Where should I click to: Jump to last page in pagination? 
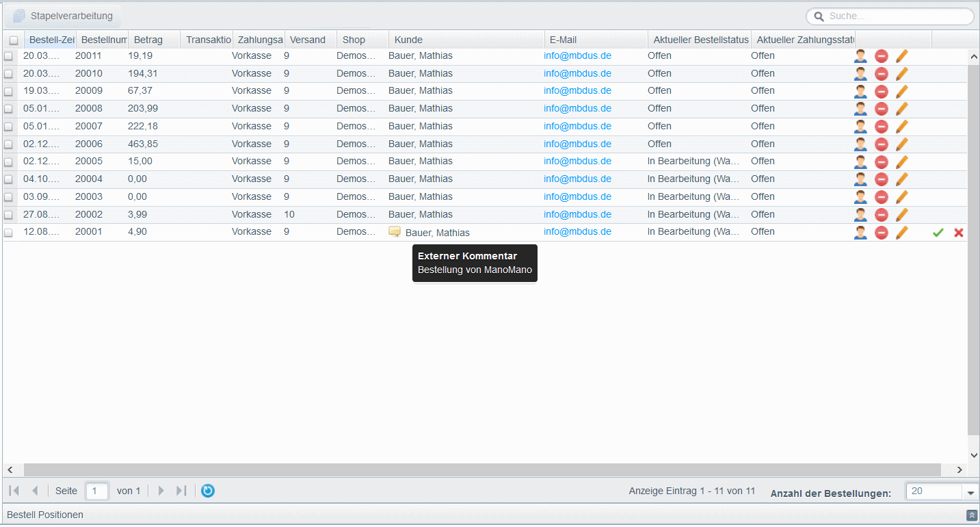pos(181,491)
